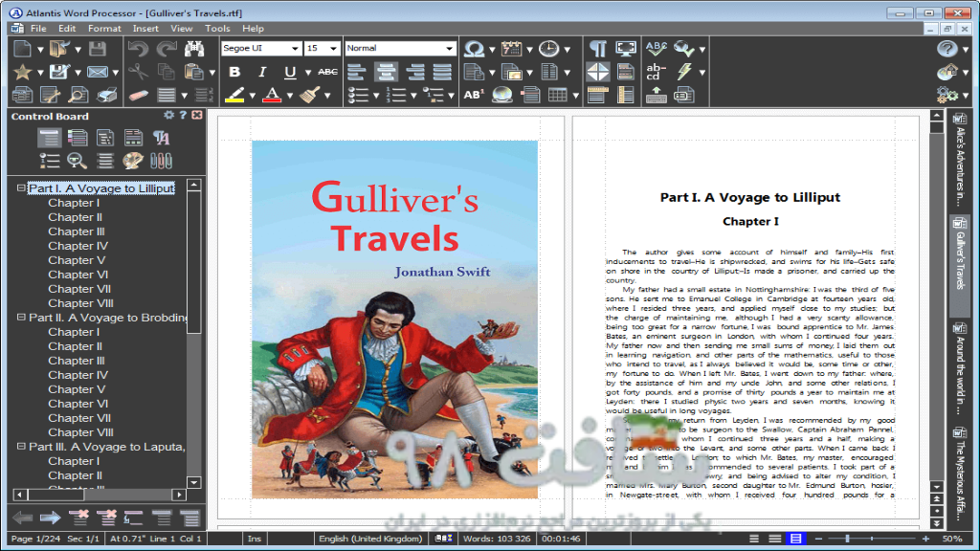Viewport: 980px width, 551px height.
Task: Open the View menu
Action: click(x=181, y=28)
